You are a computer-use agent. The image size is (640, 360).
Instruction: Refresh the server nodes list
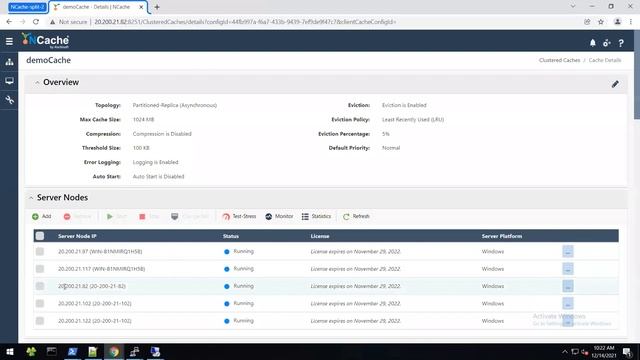[356, 216]
